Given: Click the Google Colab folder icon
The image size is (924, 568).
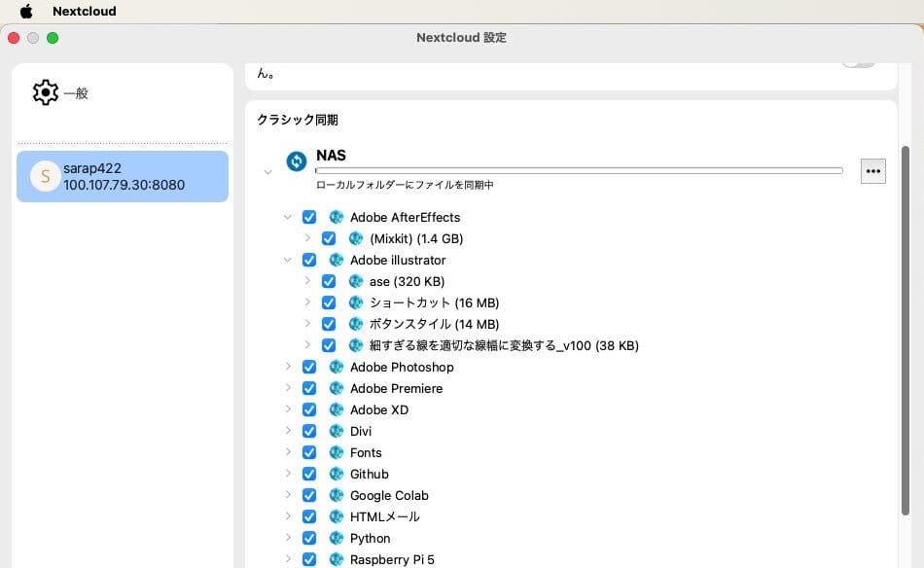Looking at the screenshot, I should point(337,495).
